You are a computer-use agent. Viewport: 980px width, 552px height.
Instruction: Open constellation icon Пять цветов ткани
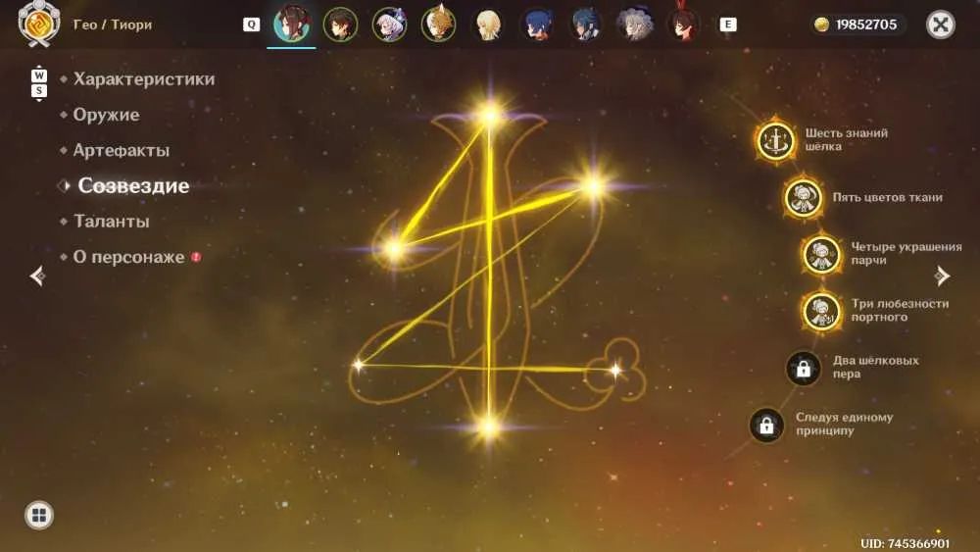tap(804, 197)
